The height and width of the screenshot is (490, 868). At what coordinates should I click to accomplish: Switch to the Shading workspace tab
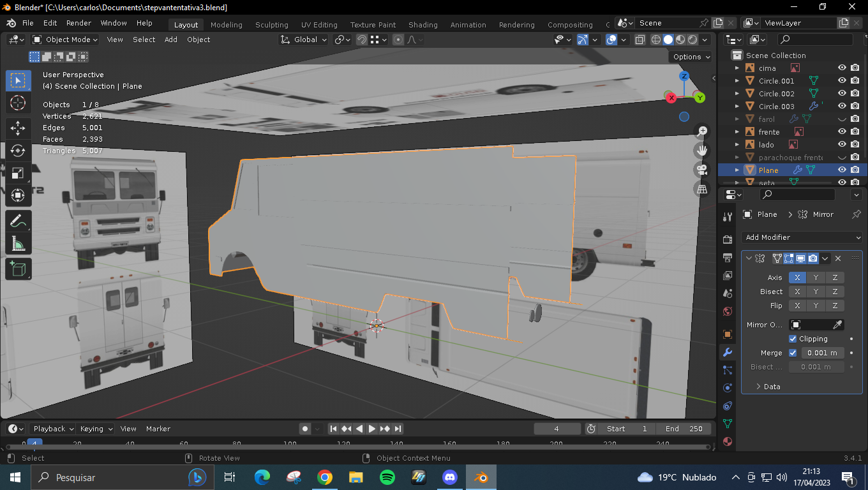[423, 25]
